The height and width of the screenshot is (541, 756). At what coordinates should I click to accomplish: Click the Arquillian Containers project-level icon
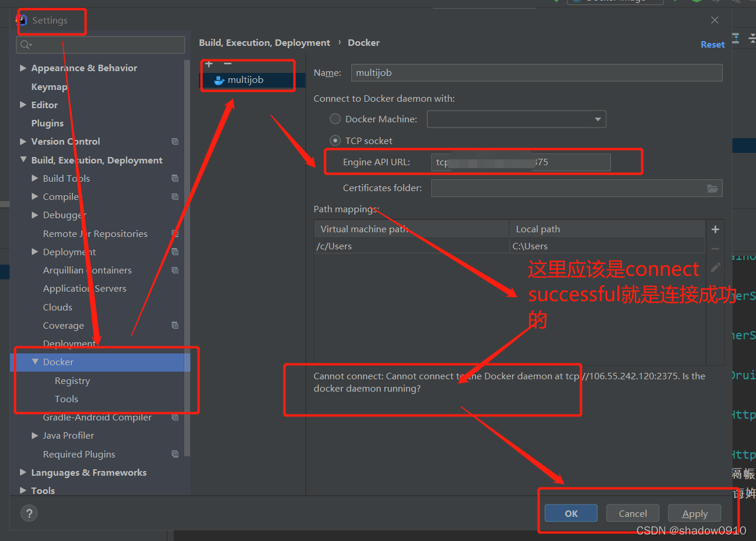pyautogui.click(x=175, y=270)
